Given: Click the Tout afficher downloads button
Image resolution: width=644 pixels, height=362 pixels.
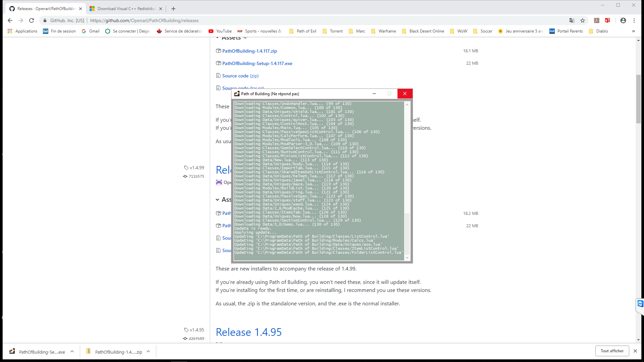Looking at the screenshot, I should point(612,351).
